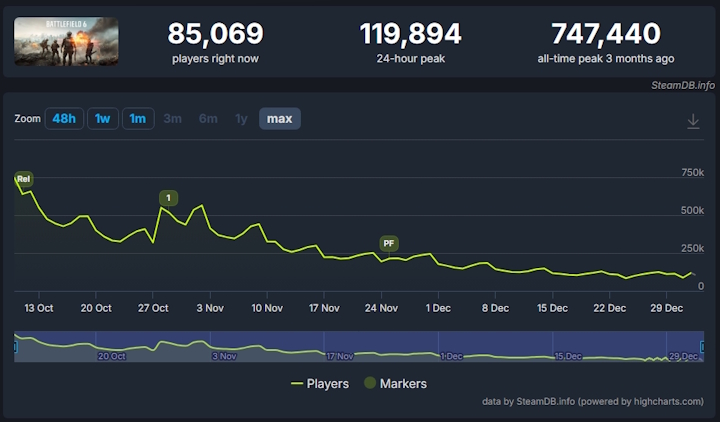Click 'all-time peak 3 months ago' caption

pos(606,59)
